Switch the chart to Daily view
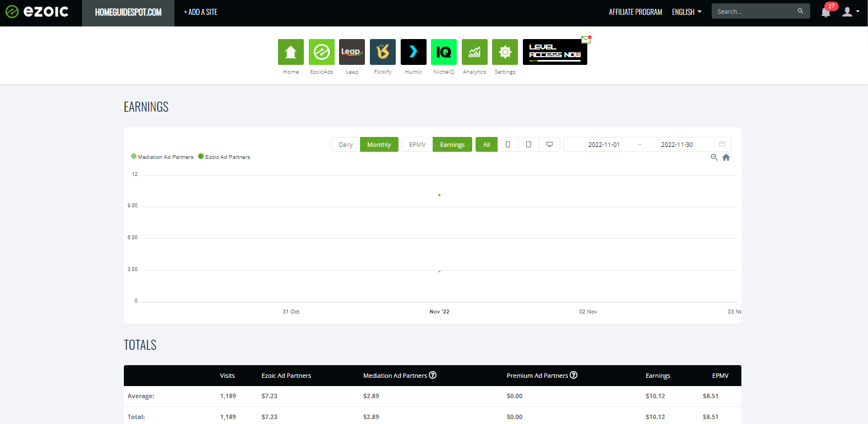Image resolution: width=868 pixels, height=424 pixels. point(346,145)
